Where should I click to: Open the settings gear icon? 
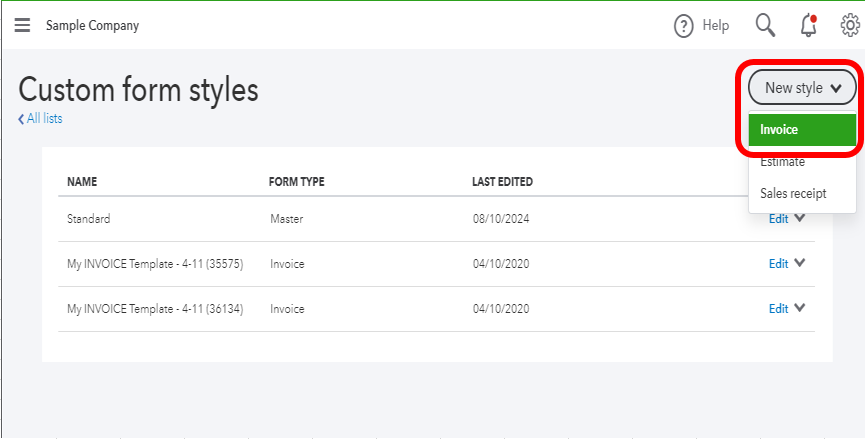coord(850,25)
